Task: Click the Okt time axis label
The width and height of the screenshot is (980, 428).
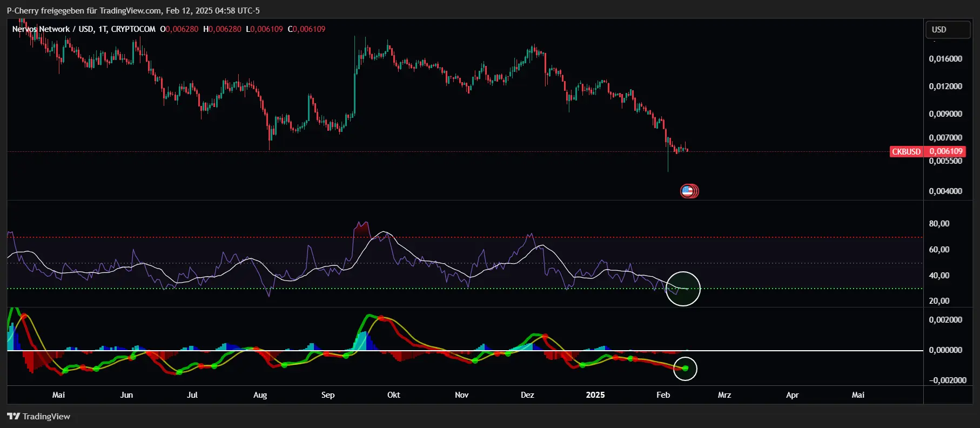Action: 394,395
